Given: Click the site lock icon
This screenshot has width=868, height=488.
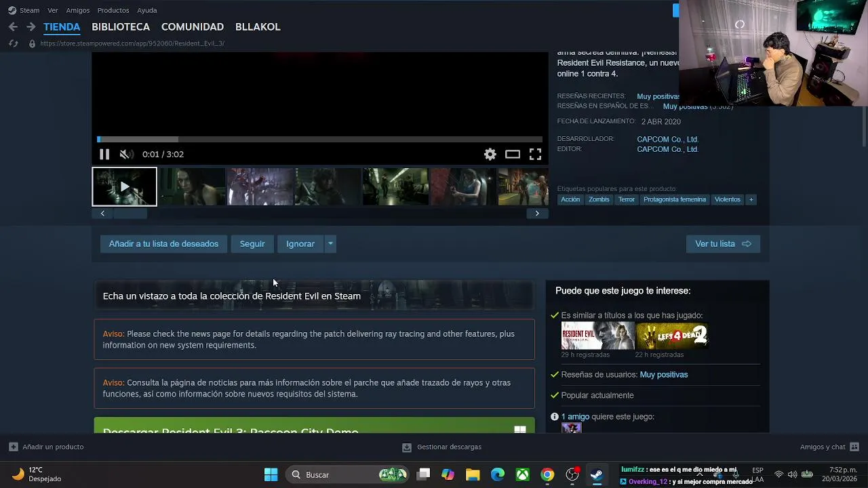Looking at the screenshot, I should (31, 43).
